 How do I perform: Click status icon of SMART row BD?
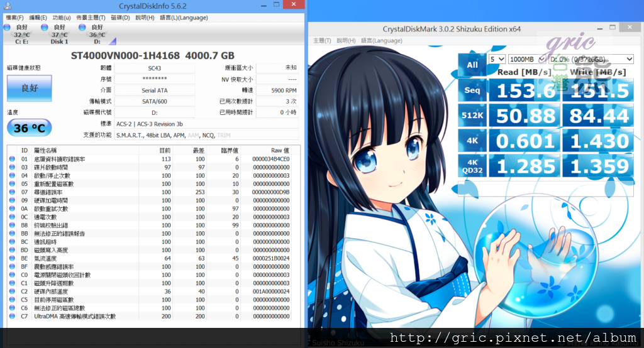click(x=12, y=250)
